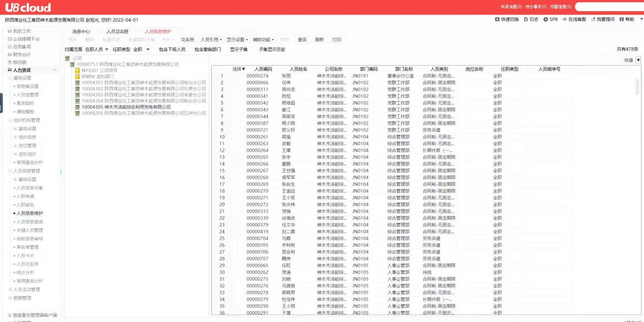Click the vertical scrollbar of the personnel table
Image resolution: width=644 pixels, height=322 pixels.
(638, 87)
